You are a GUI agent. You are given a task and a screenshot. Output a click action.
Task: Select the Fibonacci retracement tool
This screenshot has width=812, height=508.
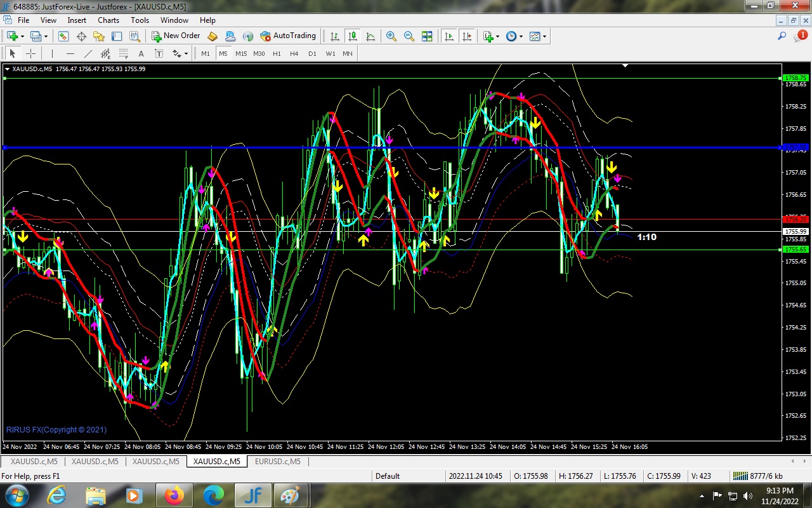pos(124,54)
